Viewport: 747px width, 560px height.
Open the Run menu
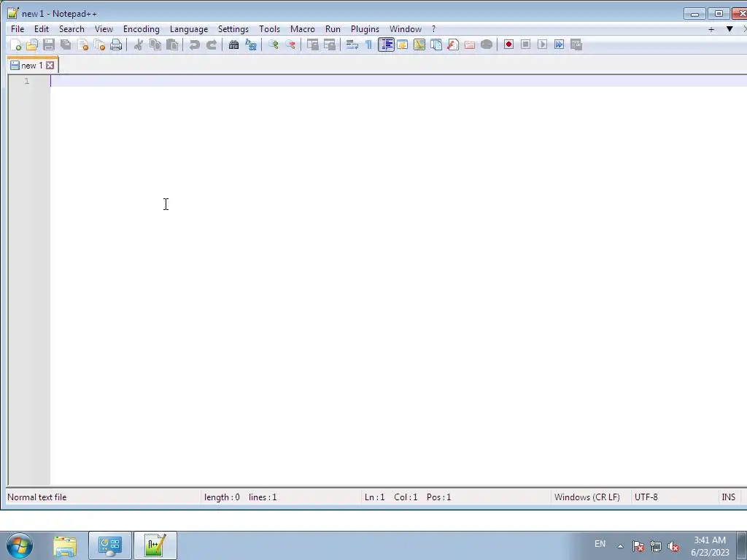[333, 29]
